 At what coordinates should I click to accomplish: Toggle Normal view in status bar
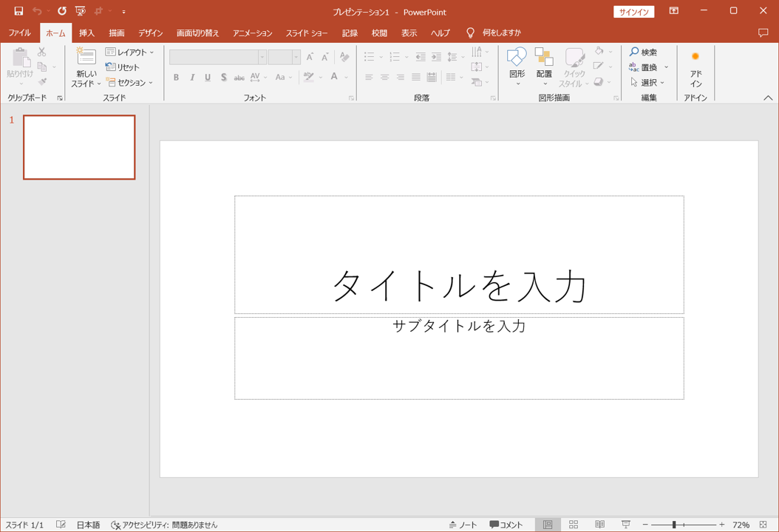[548, 525]
